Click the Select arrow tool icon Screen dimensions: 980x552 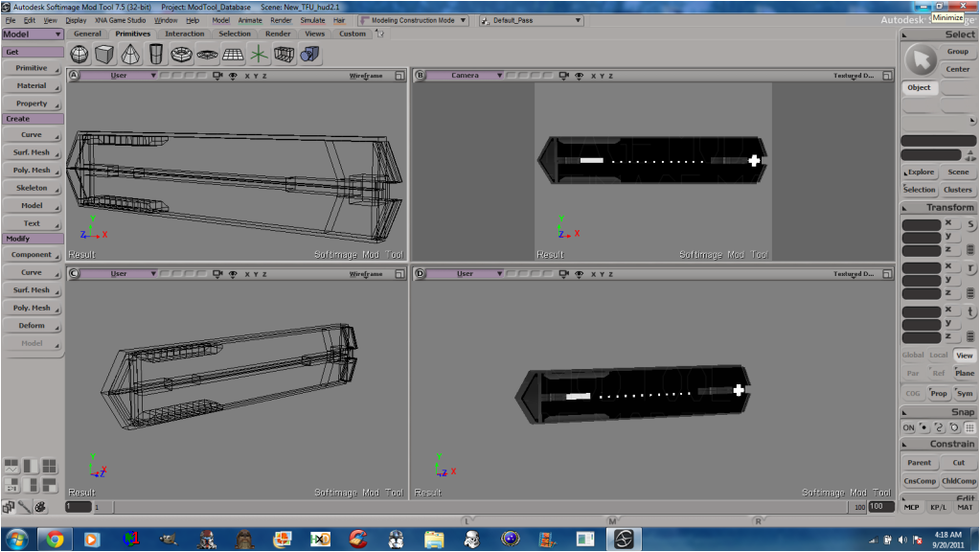pyautogui.click(x=921, y=60)
